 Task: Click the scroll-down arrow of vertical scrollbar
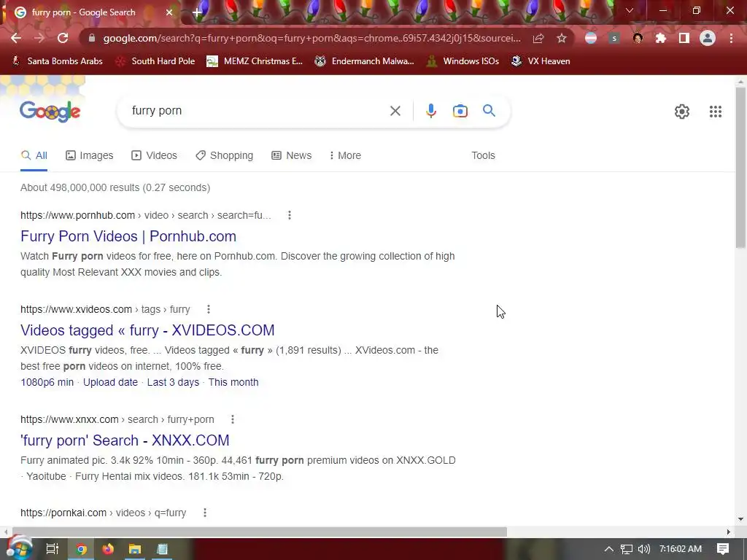point(740,519)
